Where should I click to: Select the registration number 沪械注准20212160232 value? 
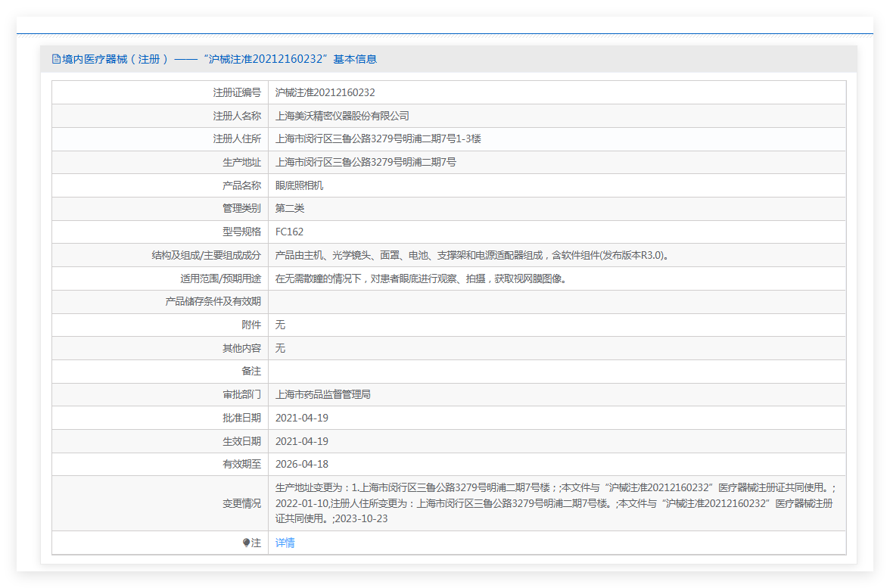point(325,92)
